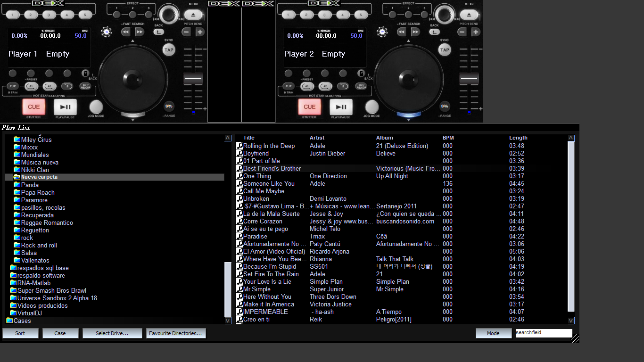Click Player 1 fast search rewind icon

[x=125, y=32]
